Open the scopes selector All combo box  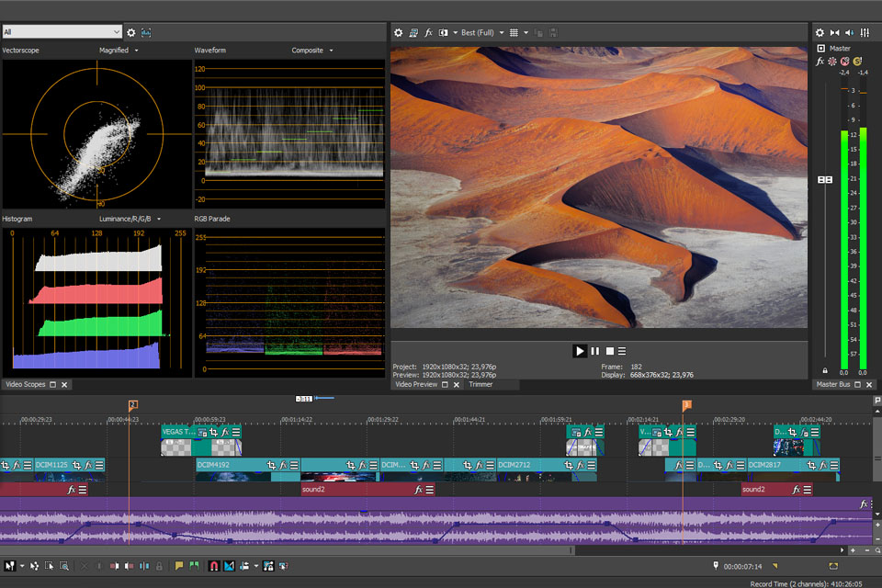[x=62, y=31]
